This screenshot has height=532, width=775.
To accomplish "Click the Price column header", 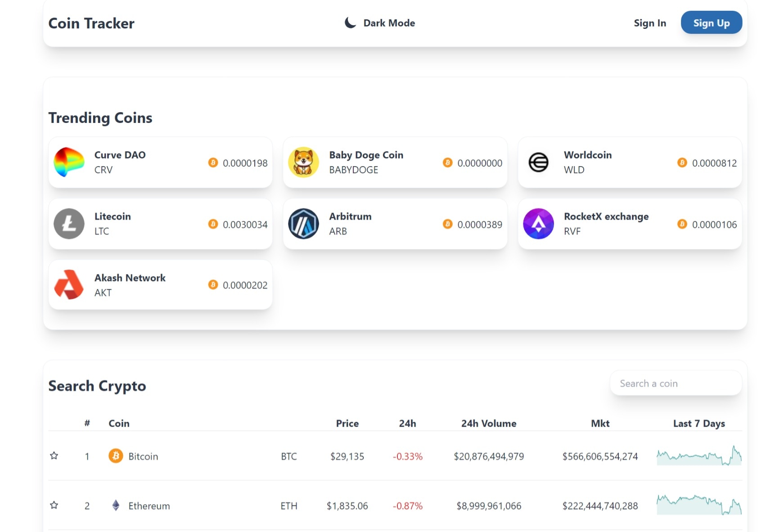I will 347,424.
